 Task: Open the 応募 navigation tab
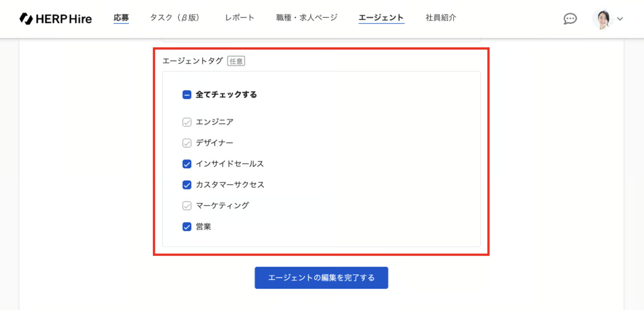121,18
